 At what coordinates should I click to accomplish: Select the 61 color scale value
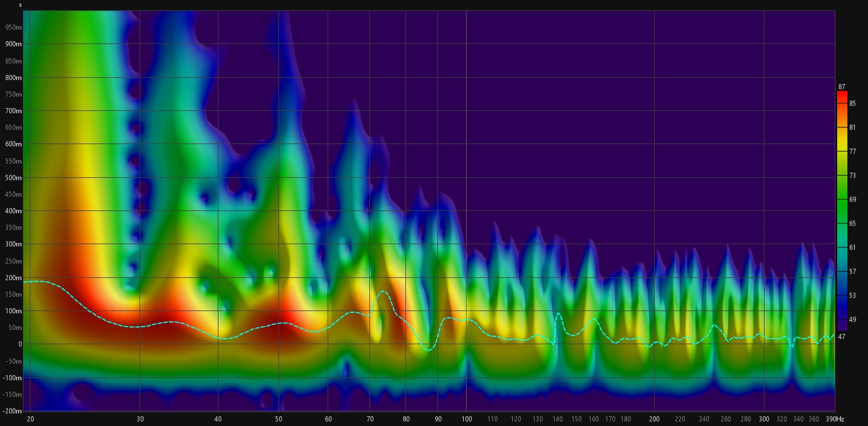[853, 248]
